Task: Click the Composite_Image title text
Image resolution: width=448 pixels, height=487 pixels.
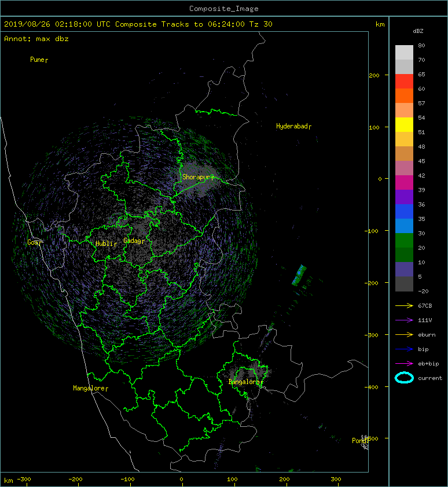Action: 224,9
